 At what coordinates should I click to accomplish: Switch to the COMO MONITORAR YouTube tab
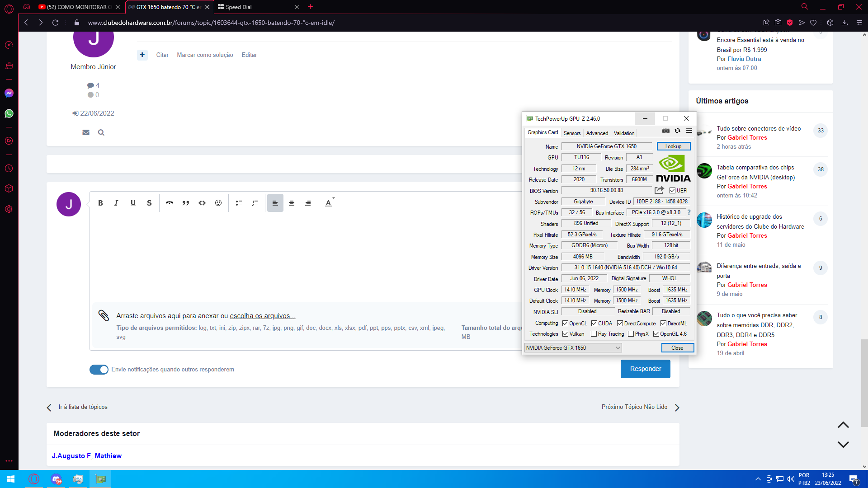coord(79,7)
